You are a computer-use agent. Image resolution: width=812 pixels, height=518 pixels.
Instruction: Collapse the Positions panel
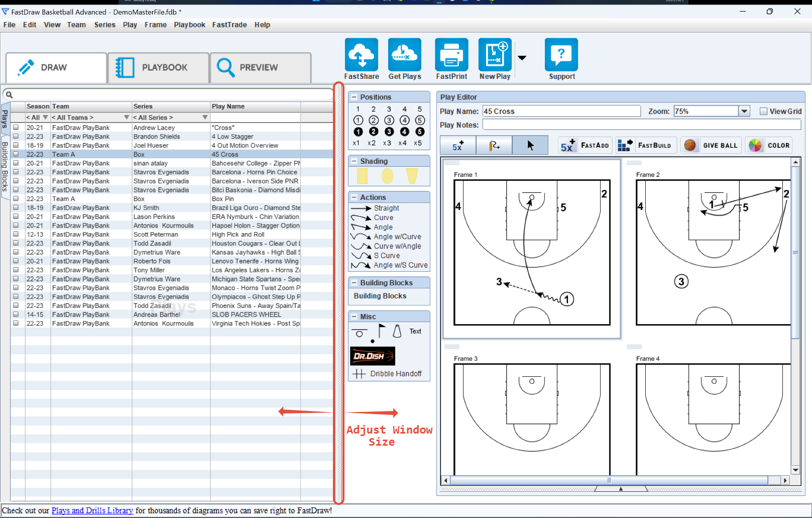pyautogui.click(x=354, y=97)
